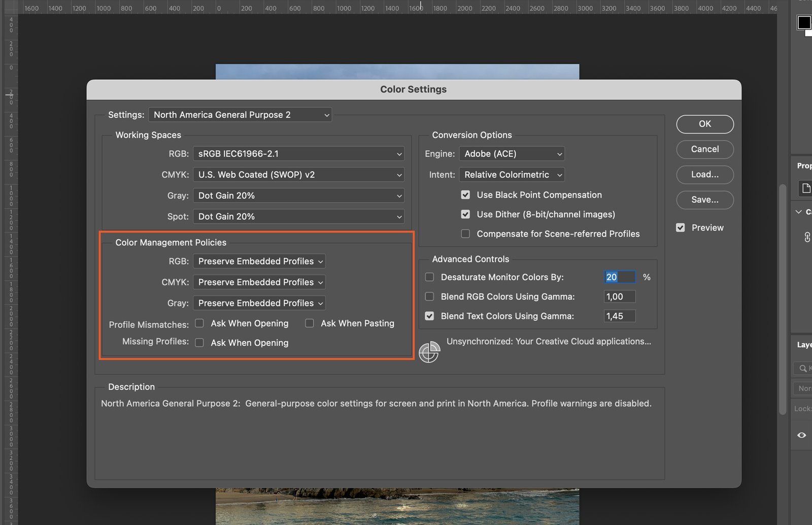The image size is (812, 525).
Task: Click the link chain icon in Properties panel
Action: tap(807, 237)
